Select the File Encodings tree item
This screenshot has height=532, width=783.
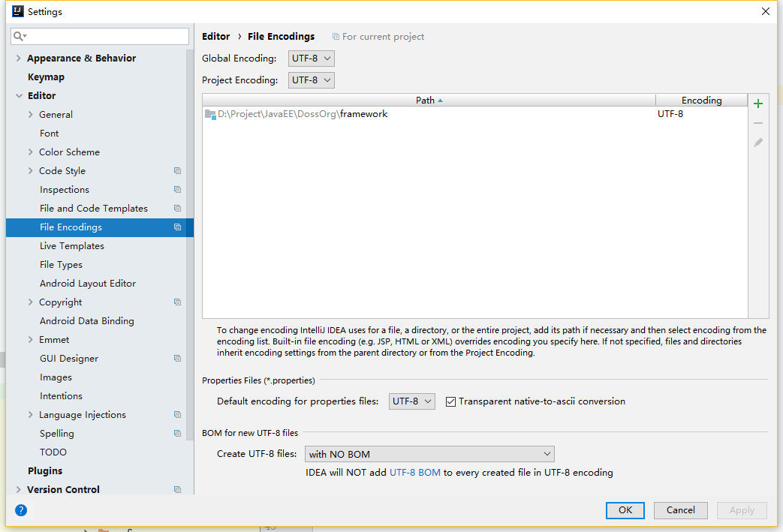coord(100,227)
